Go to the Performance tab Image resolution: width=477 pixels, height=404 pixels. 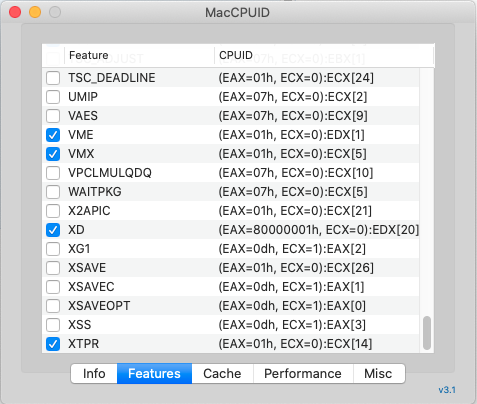tap(303, 374)
